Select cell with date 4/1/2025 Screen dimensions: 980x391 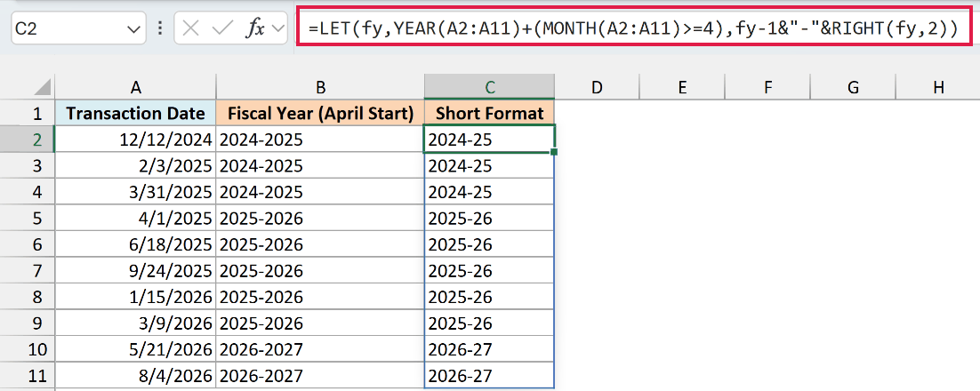point(135,218)
